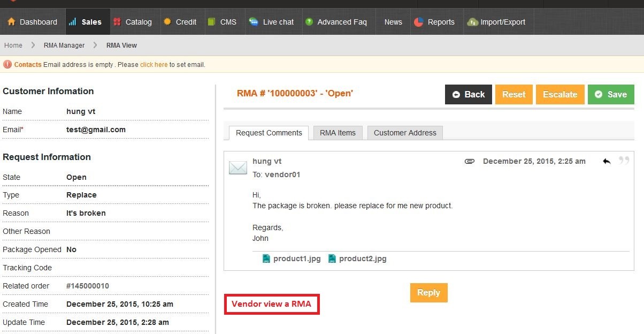Click the Catalog red grid icon
The width and height of the screenshot is (644, 334).
point(117,22)
